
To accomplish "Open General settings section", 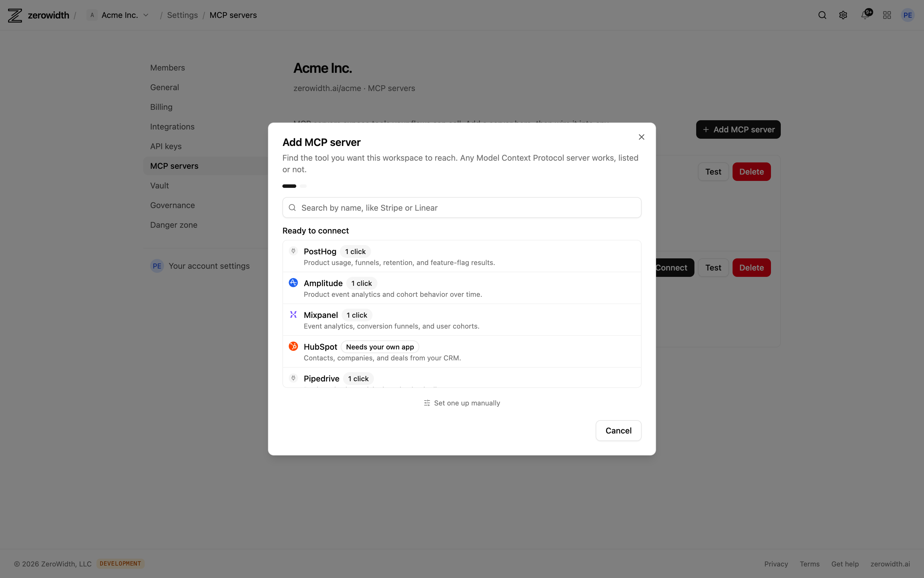I will [165, 87].
